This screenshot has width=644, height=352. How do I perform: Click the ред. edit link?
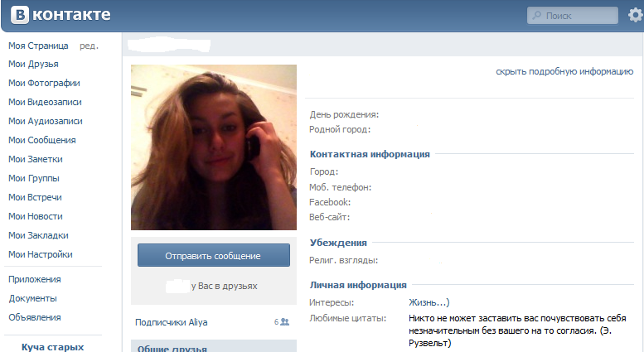tap(89, 46)
